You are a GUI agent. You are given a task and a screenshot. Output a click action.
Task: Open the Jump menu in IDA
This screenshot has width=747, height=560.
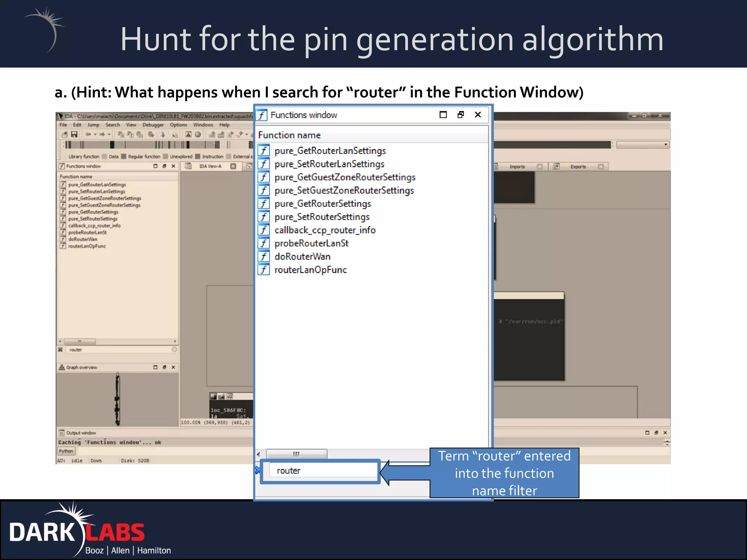93,125
